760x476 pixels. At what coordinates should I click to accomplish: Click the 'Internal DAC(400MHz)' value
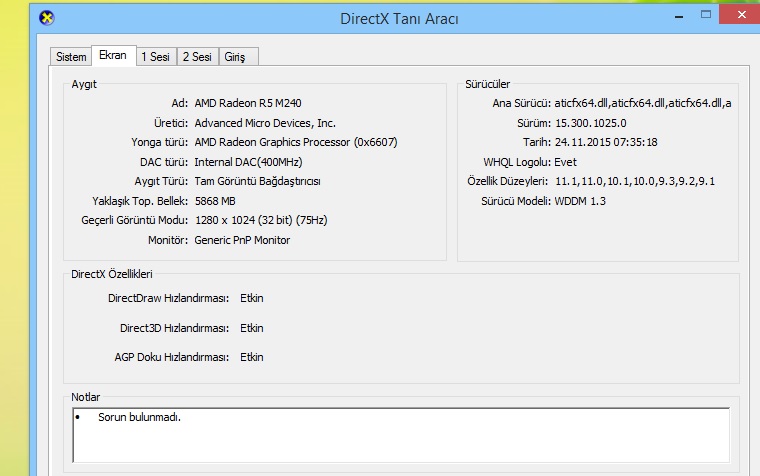click(x=248, y=162)
